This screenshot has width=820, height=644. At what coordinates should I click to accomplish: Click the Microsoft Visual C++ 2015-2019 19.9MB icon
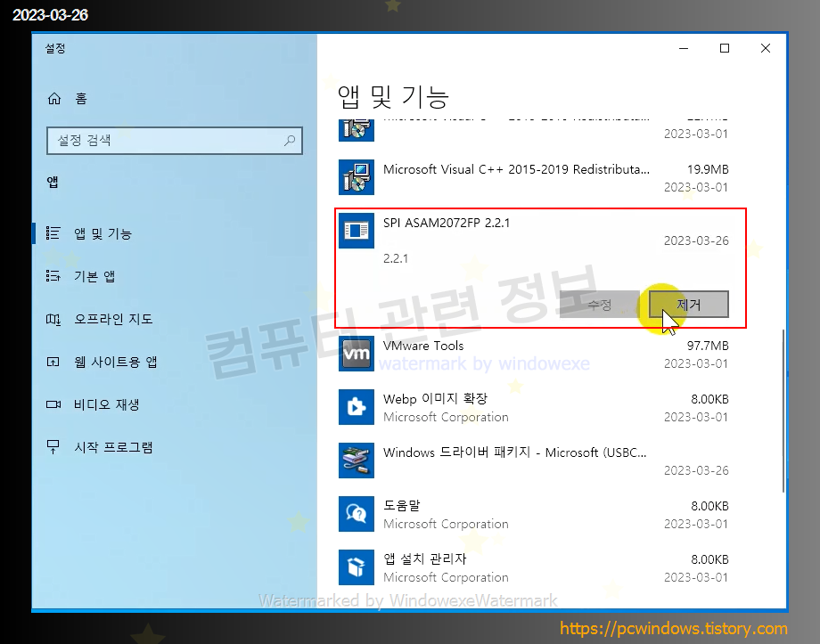pyautogui.click(x=357, y=177)
